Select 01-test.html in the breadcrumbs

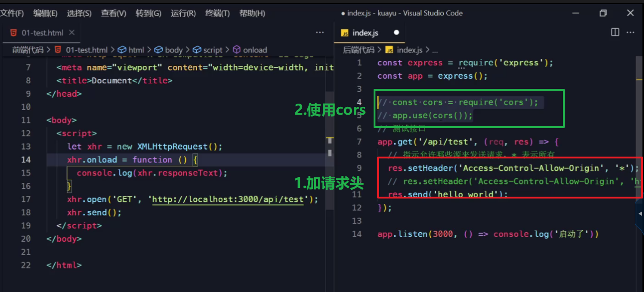(x=87, y=50)
